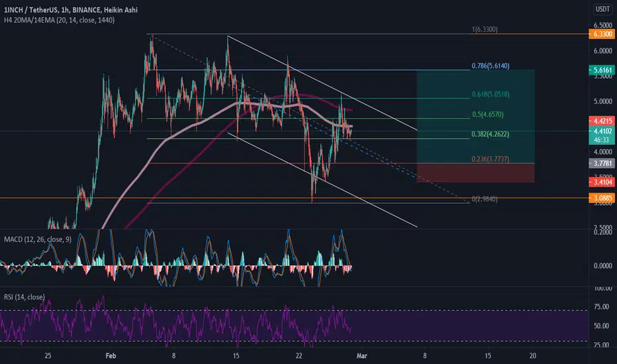Click the Mar date on the time axis
This screenshot has height=364, width=617.
[361, 356]
